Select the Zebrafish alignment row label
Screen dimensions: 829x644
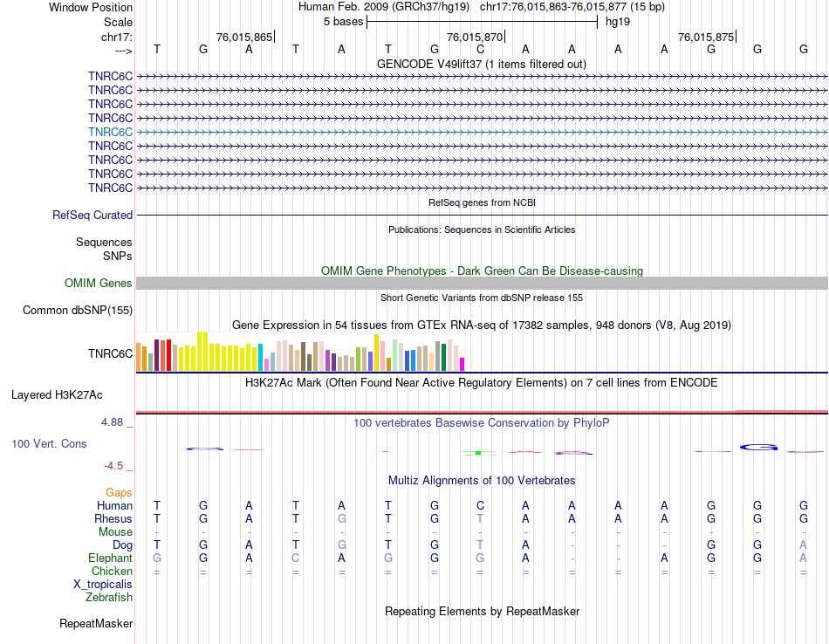tap(109, 597)
